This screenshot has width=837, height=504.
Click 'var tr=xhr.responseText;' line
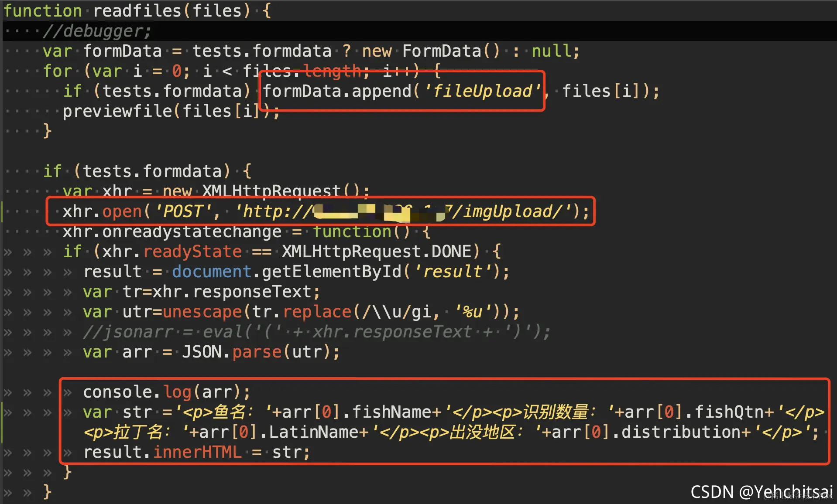(x=202, y=292)
